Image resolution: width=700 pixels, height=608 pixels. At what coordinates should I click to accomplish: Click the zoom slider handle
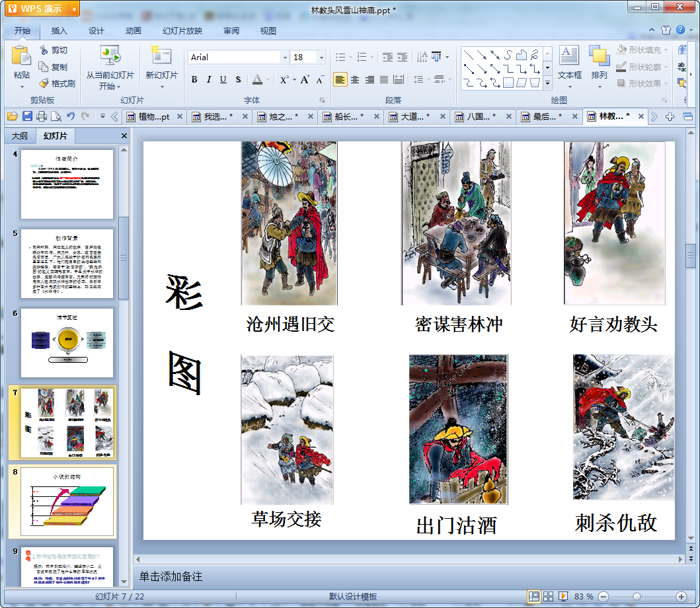coord(637,596)
